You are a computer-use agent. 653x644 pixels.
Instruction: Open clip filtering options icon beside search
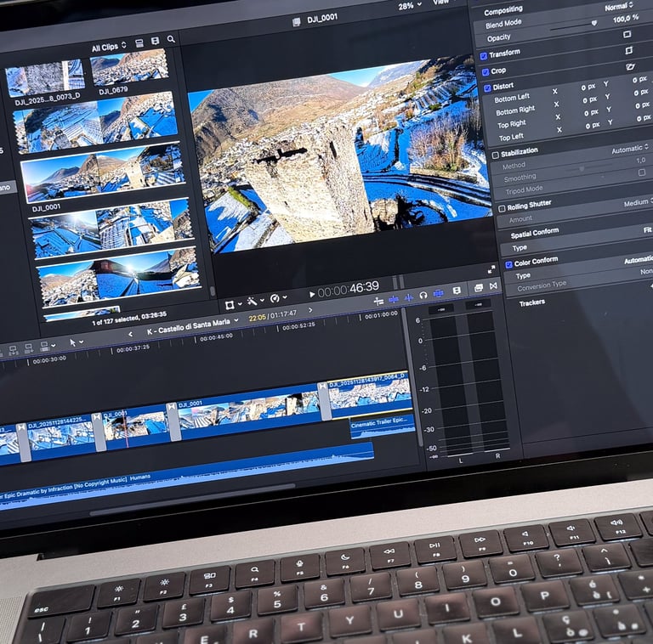pyautogui.click(x=156, y=41)
